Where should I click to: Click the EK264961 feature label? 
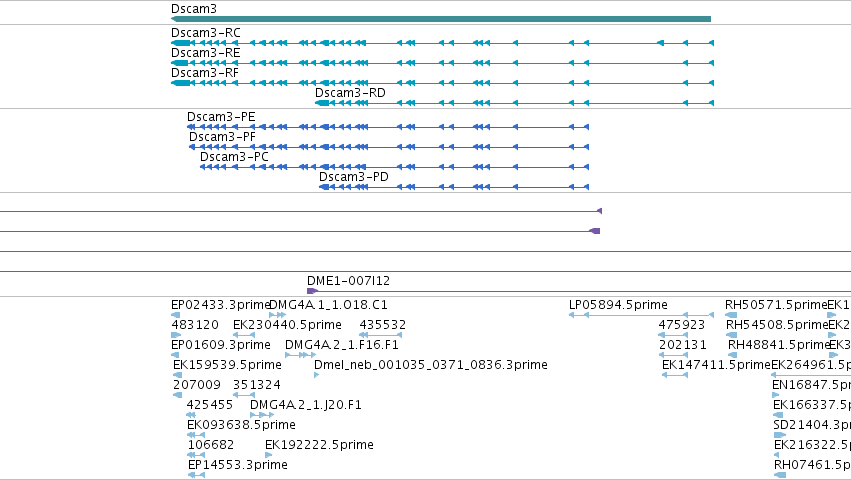click(811, 365)
